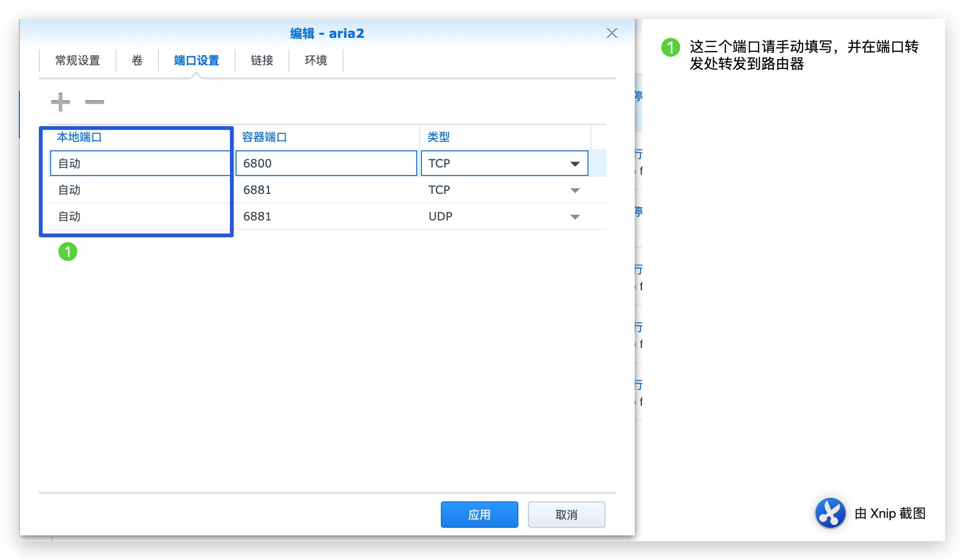Open the TCP type dropdown for port 6800

point(575,164)
